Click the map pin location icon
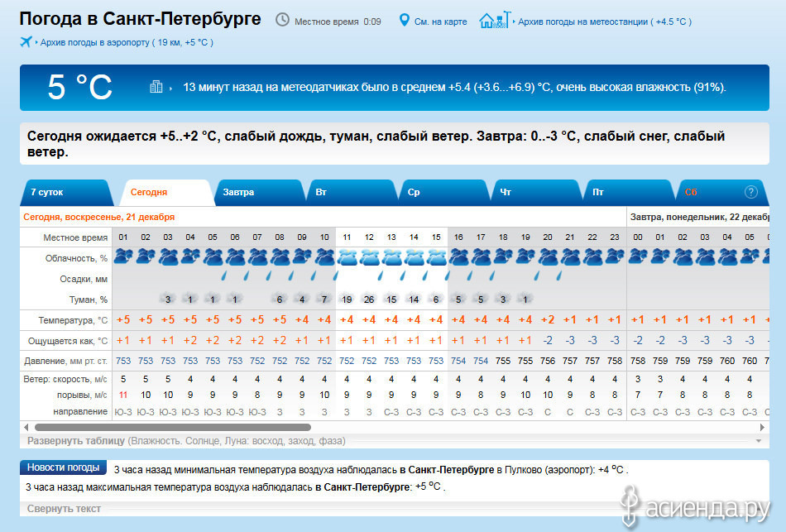Screen dimensions: 786x532 [x=405, y=20]
